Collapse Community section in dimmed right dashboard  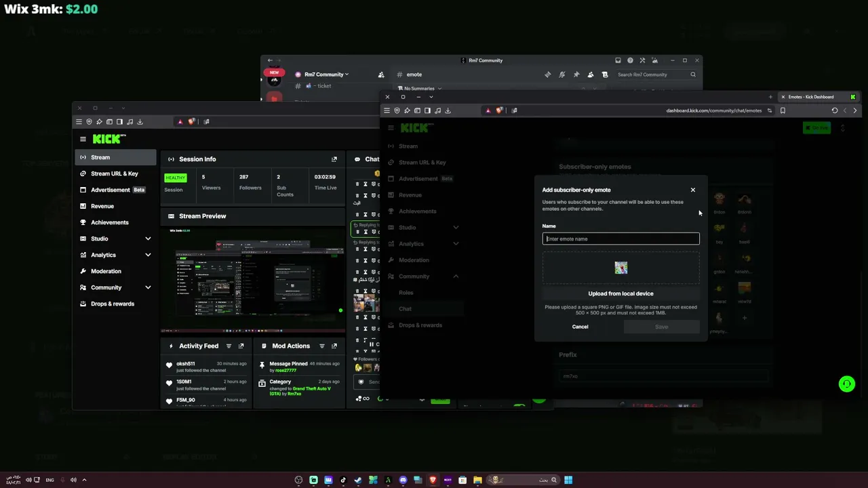[456, 277]
